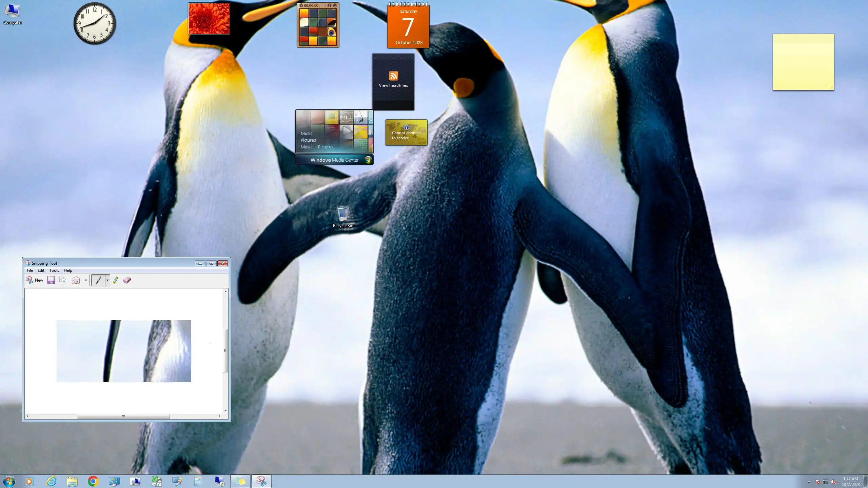Open Calculator from the taskbar
The height and width of the screenshot is (488, 868).
(198, 481)
